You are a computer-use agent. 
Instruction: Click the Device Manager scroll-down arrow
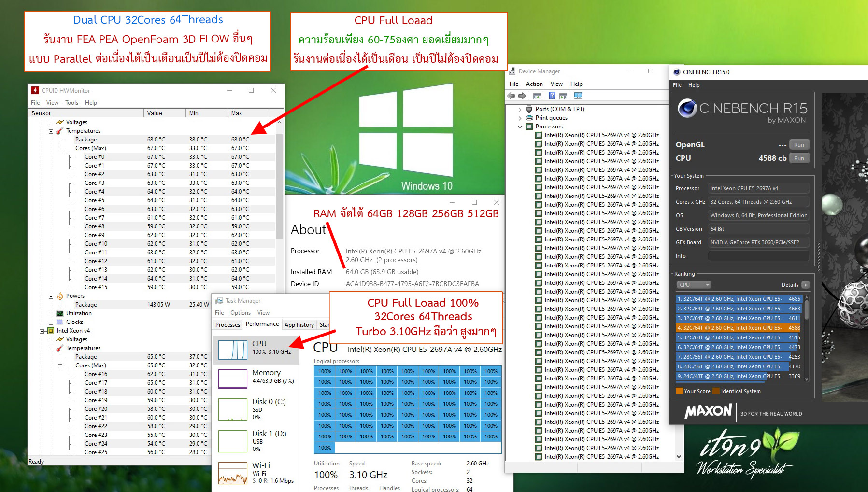(x=679, y=457)
